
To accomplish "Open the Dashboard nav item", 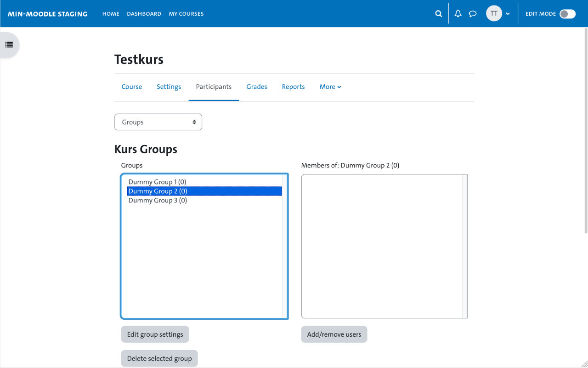I will (144, 14).
